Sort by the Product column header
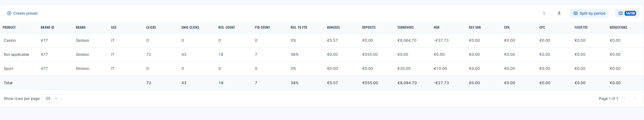The image size is (644, 120). click(x=9, y=28)
